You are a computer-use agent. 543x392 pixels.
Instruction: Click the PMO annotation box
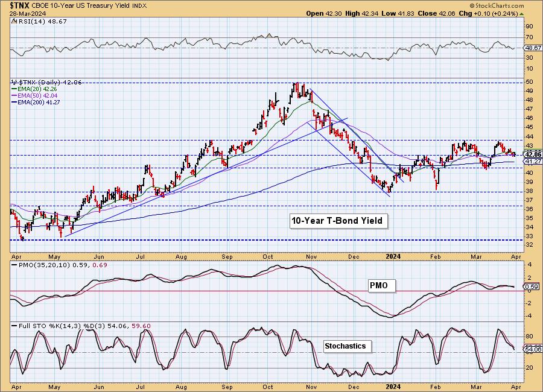(x=381, y=286)
